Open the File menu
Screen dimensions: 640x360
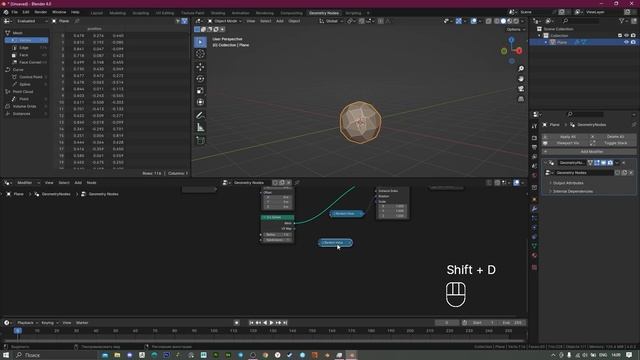tap(15, 12)
